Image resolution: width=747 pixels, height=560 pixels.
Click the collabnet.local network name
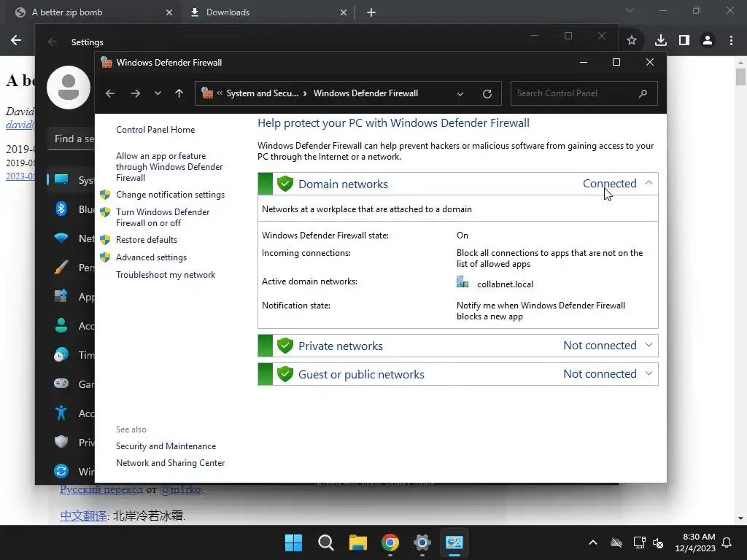coord(505,284)
